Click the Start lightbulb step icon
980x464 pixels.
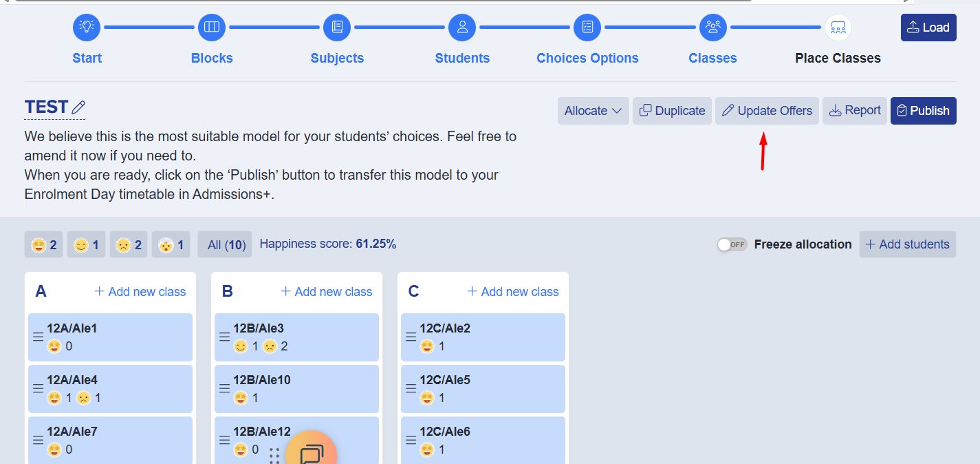tap(87, 28)
